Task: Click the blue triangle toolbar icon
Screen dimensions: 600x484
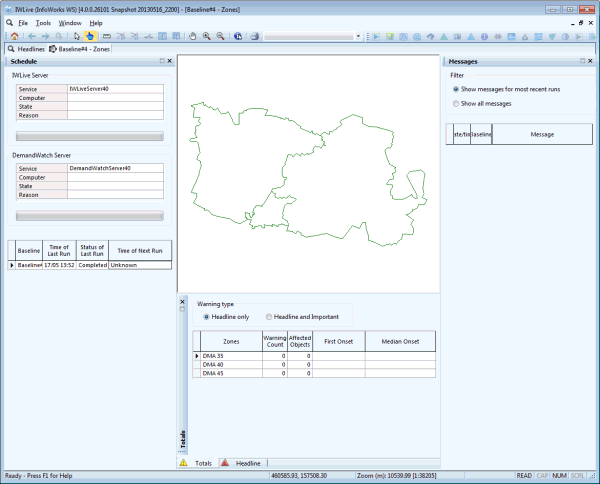Action: (x=471, y=37)
